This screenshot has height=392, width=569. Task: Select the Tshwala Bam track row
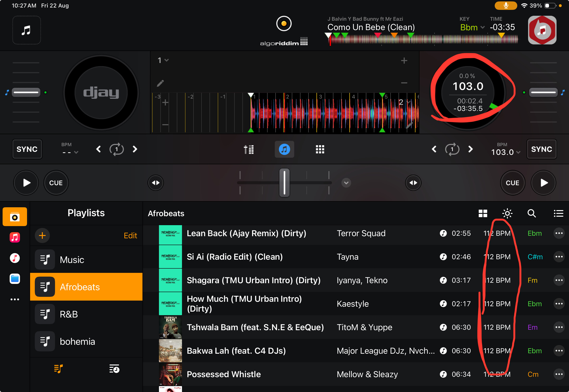click(255, 327)
